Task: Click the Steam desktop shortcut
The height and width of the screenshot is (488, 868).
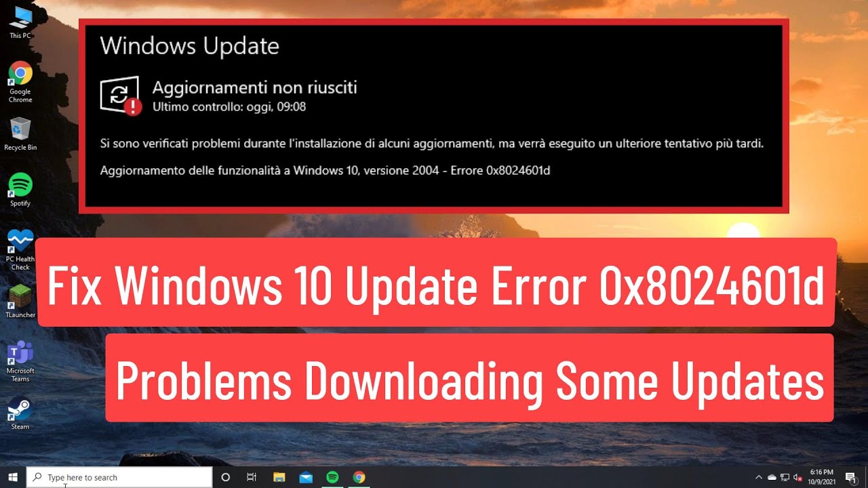Action: click(20, 413)
